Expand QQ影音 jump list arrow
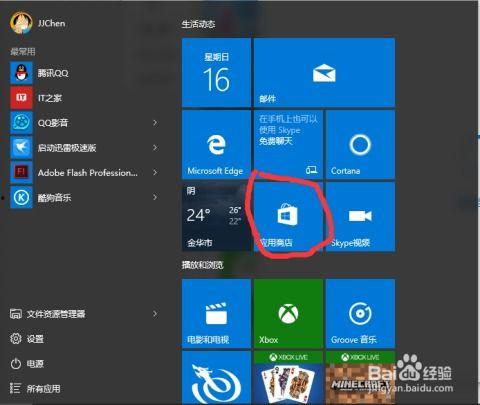The width and height of the screenshot is (480, 405). [x=155, y=123]
